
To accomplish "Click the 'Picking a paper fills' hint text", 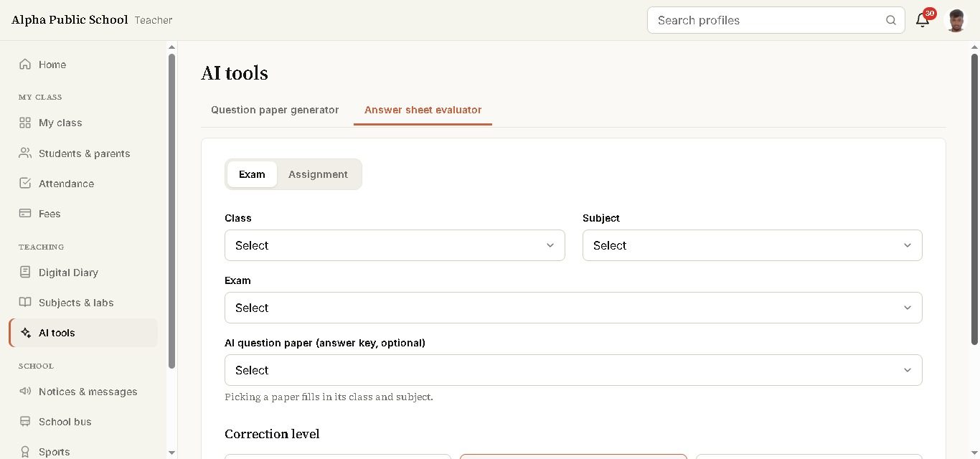I will 329,397.
